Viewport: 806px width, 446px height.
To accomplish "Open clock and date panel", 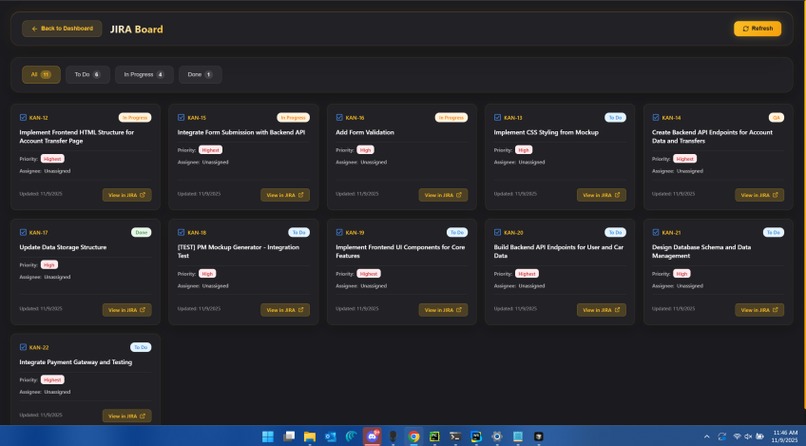I will pyautogui.click(x=785, y=437).
